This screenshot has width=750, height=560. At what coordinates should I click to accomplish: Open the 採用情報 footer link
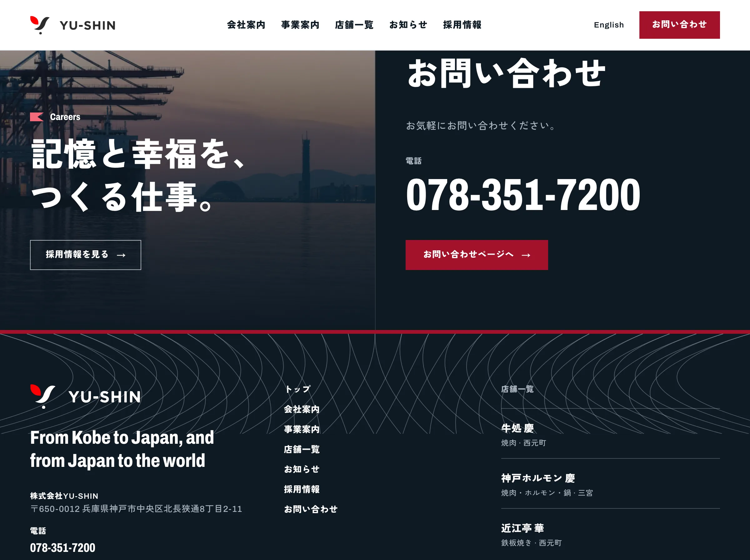point(302,489)
